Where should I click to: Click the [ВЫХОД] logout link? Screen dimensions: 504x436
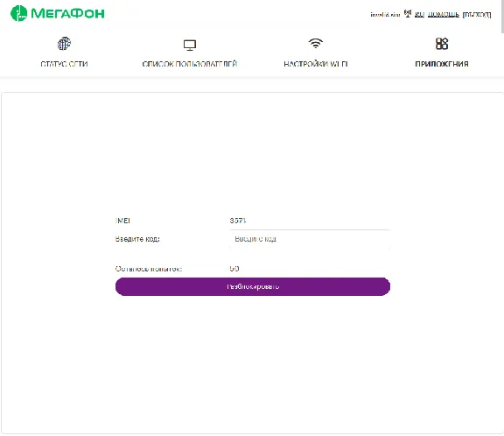tap(477, 14)
